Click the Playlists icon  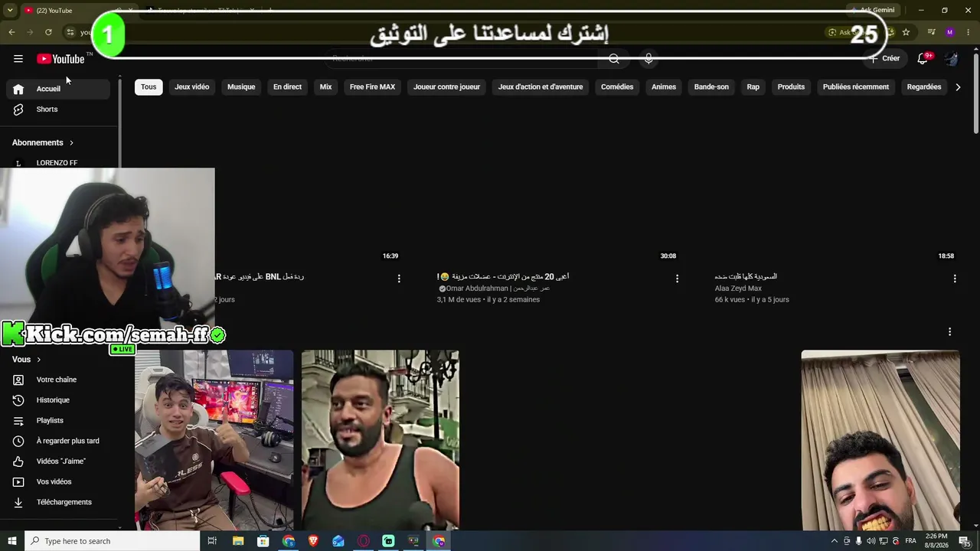tap(18, 420)
